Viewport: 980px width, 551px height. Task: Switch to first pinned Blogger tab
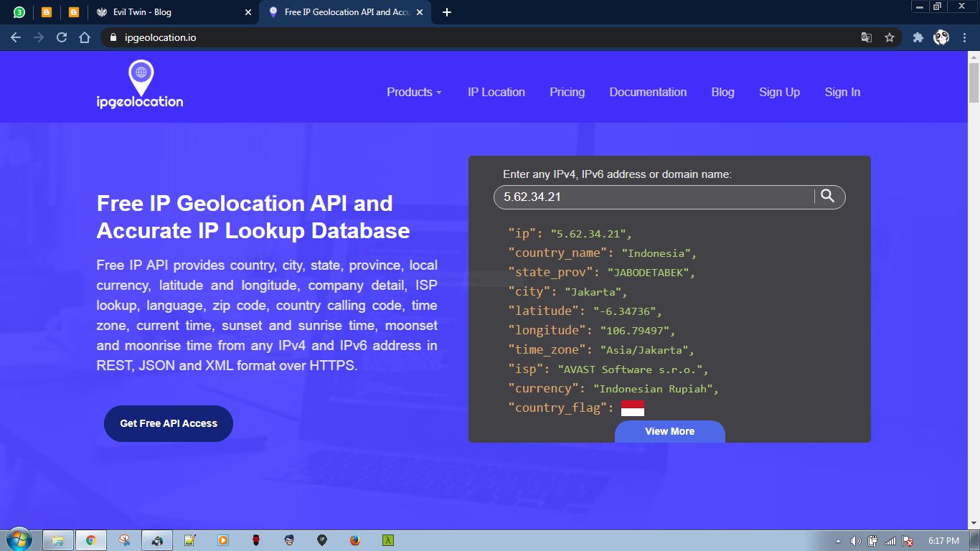point(47,12)
